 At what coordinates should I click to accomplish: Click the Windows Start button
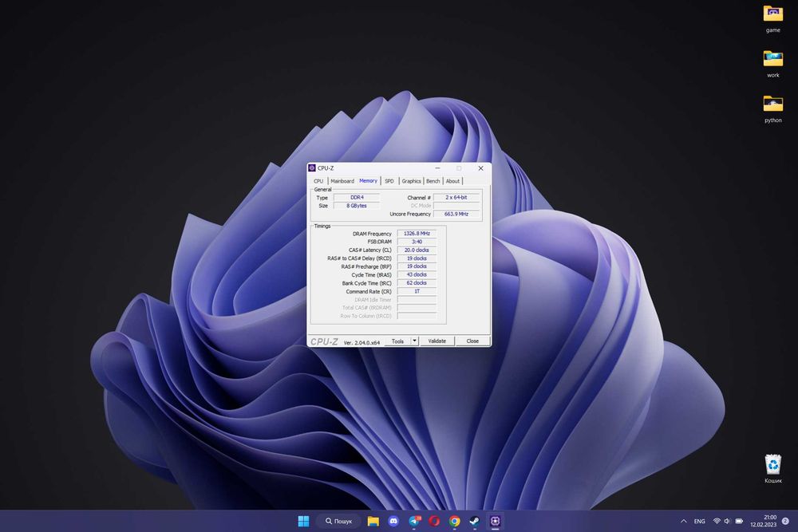click(x=303, y=521)
